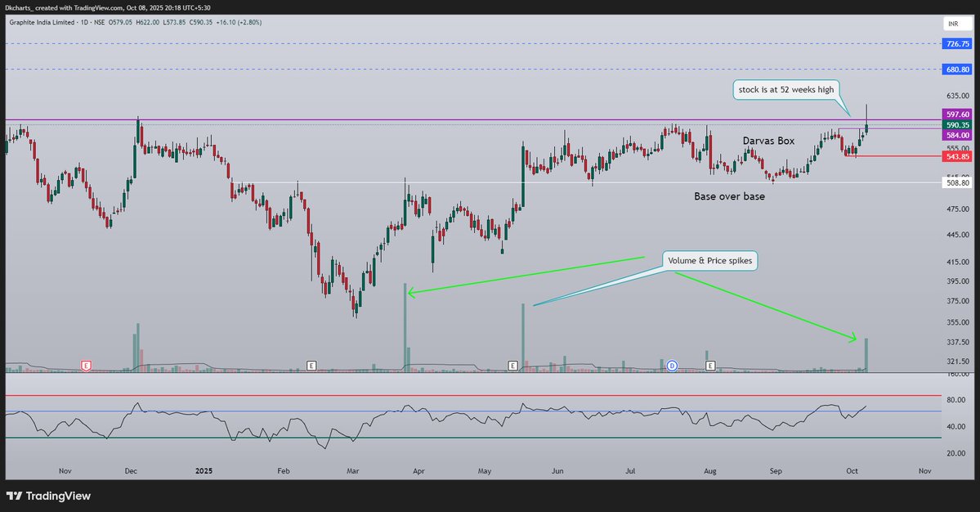Click the 'Darvas Box' text annotation
Screen dimensions: 980x512
click(768, 141)
